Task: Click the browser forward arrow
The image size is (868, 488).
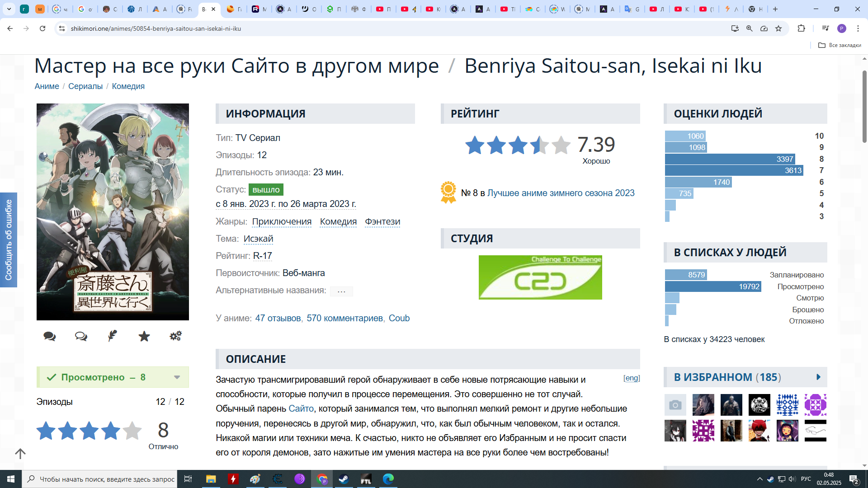Action: [26, 28]
